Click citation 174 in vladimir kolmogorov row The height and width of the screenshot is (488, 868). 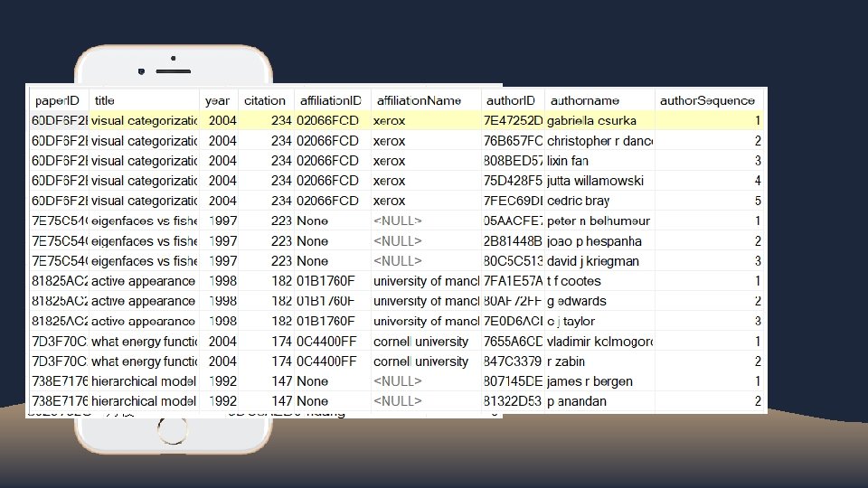266,342
